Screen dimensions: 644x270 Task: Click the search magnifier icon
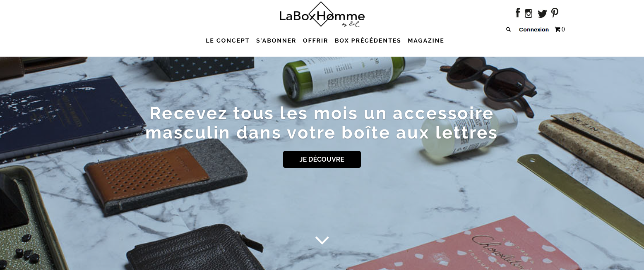pyautogui.click(x=508, y=29)
